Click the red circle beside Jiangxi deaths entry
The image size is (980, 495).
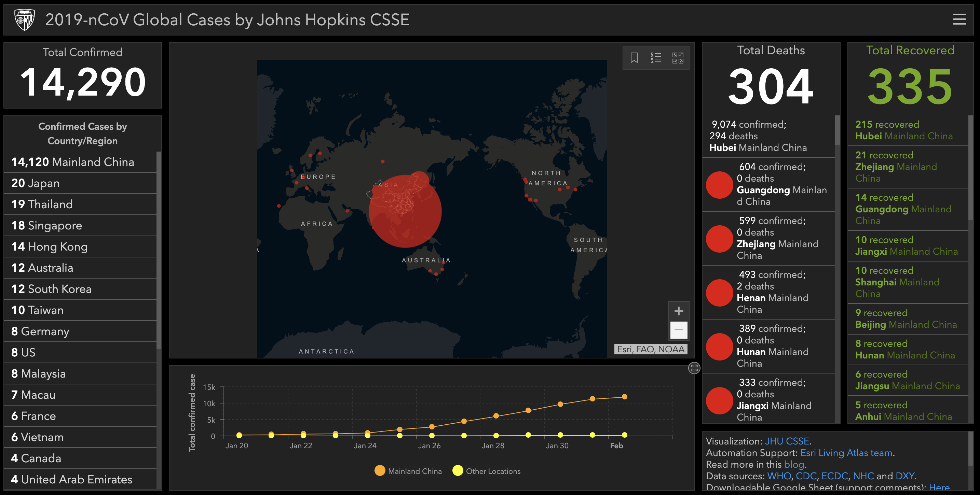pyautogui.click(x=719, y=401)
